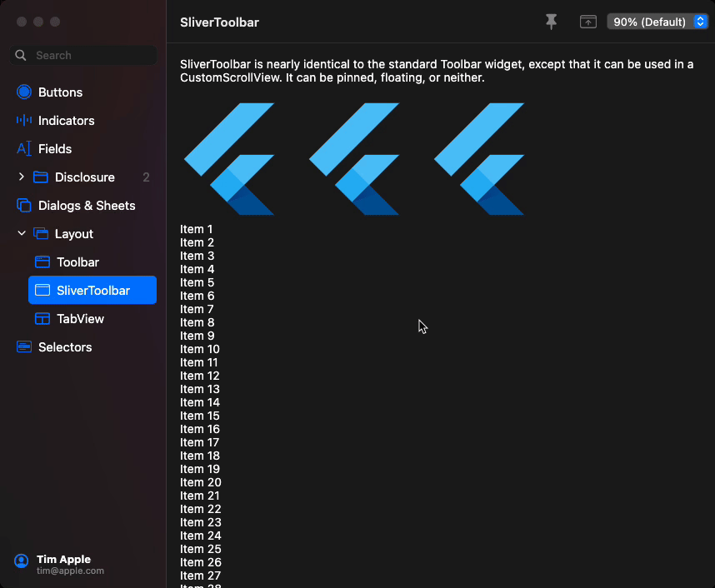This screenshot has width=715, height=588.
Task: Click the Dialogs & Sheets icon
Action: click(23, 205)
